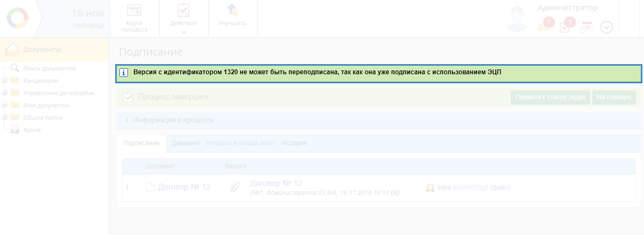Open the tasks checklist icon with badge

[x=566, y=26]
